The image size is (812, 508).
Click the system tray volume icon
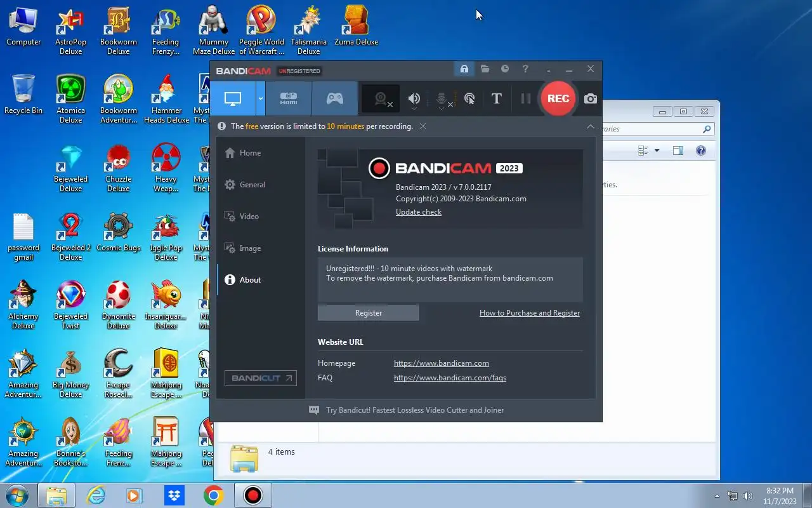[748, 496]
